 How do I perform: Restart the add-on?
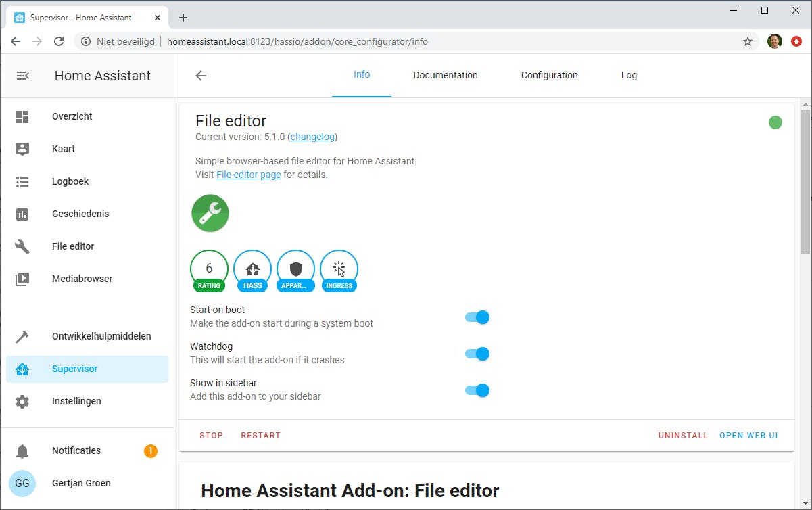(x=260, y=436)
